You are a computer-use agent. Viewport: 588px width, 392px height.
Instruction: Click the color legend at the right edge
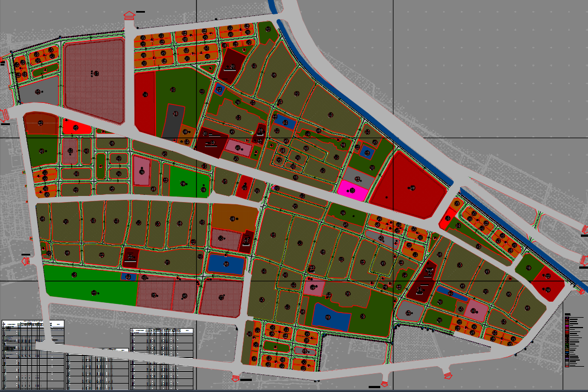[574, 340]
